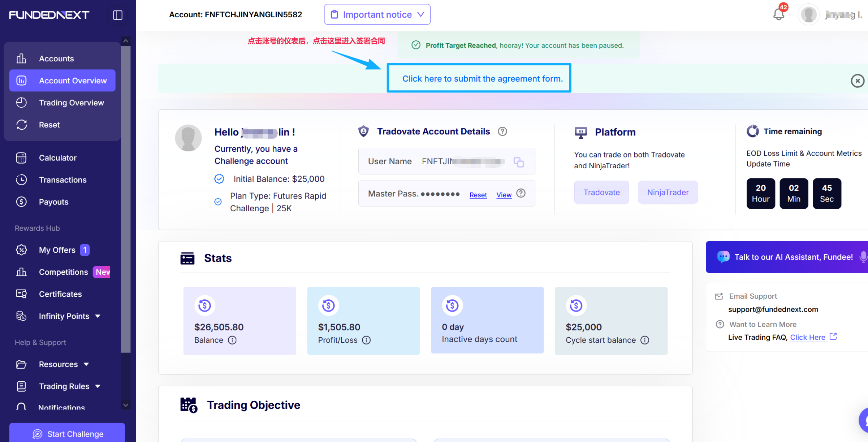Click the Fundee microphone icon
The image size is (868, 442).
(x=863, y=257)
